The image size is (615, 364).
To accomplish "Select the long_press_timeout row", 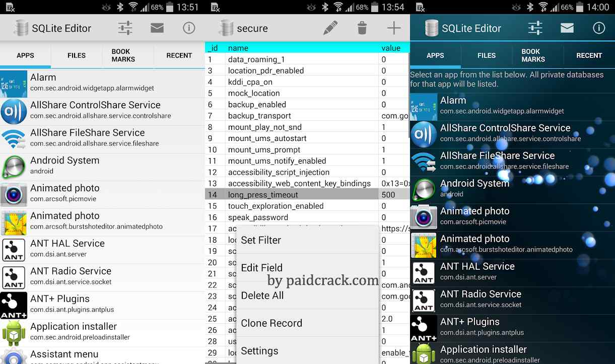I will (x=307, y=194).
